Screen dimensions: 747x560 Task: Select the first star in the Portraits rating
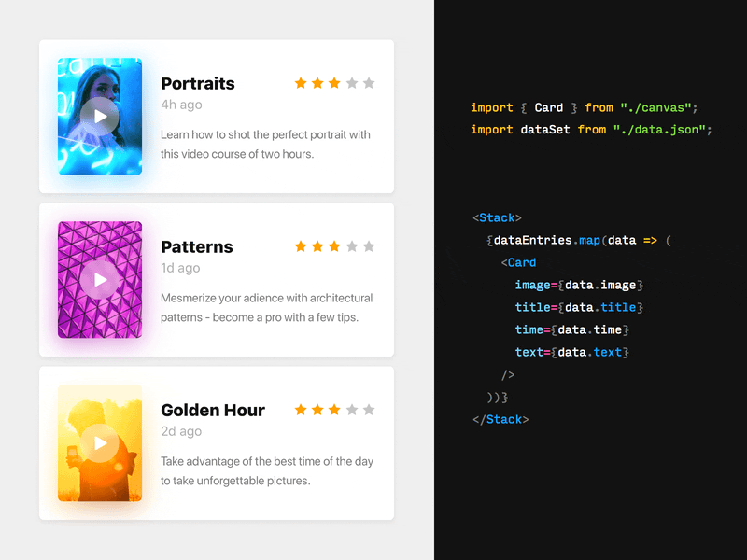[301, 83]
